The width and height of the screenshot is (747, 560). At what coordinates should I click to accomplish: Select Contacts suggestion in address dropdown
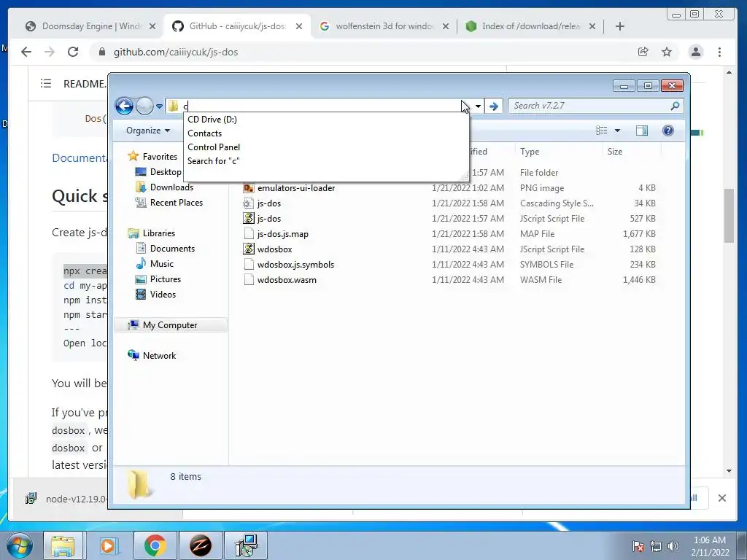(204, 133)
